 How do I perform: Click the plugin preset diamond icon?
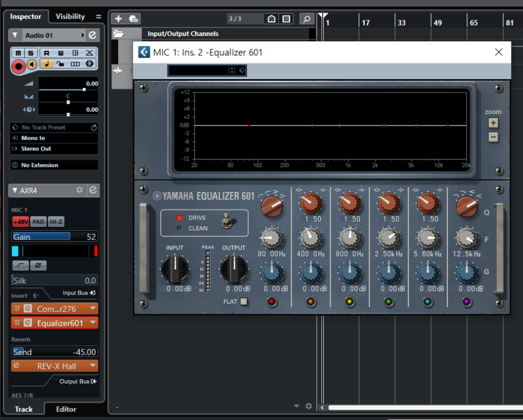[x=242, y=70]
